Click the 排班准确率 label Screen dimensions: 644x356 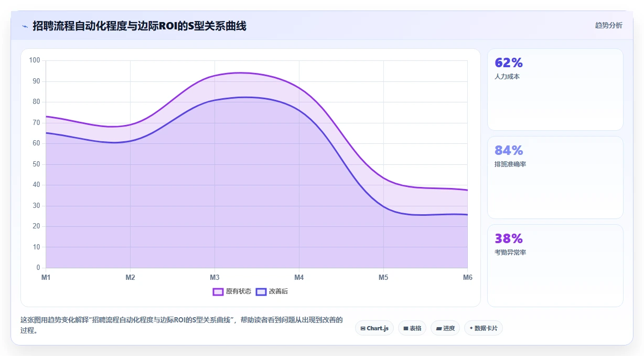[510, 164]
